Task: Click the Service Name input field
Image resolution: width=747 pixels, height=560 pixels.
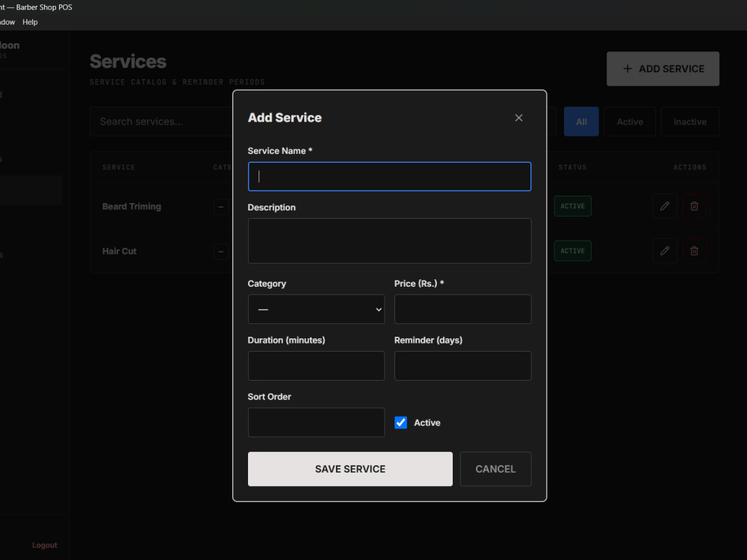Action: (389, 177)
